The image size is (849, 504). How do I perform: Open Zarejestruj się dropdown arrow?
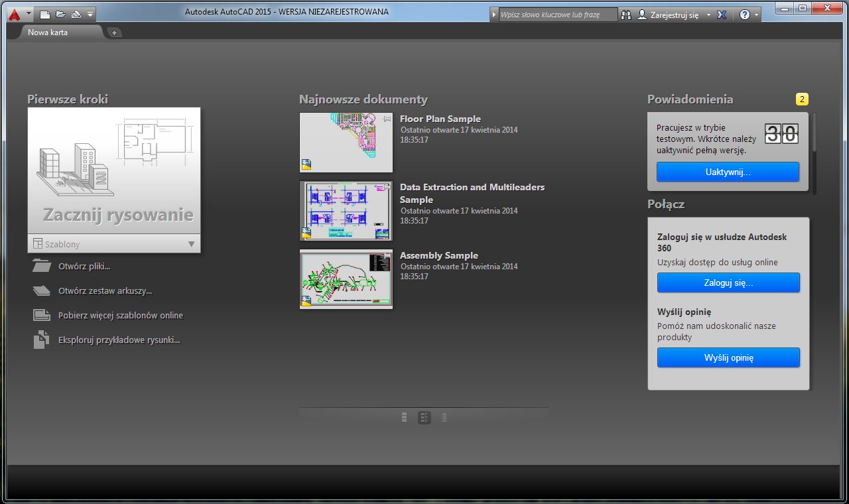pyautogui.click(x=708, y=15)
